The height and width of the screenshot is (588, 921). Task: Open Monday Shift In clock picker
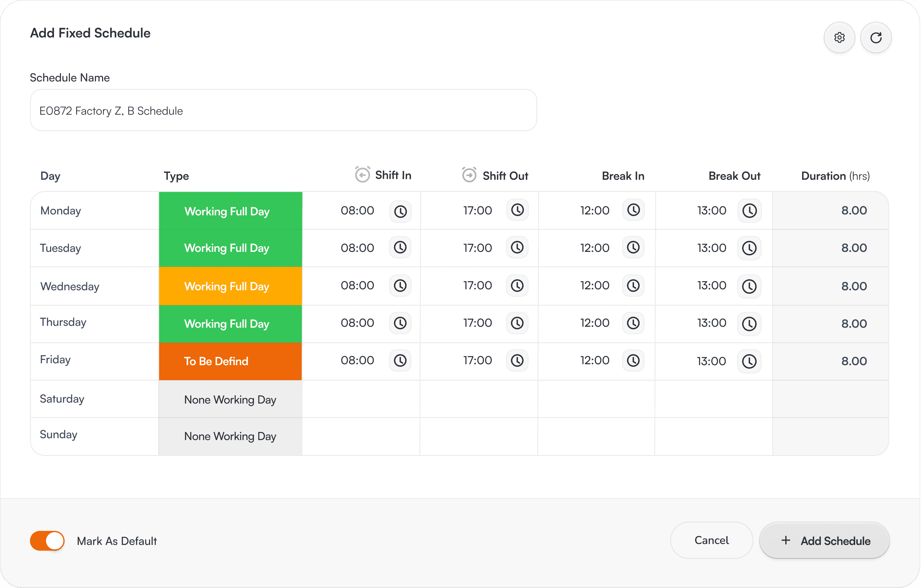pos(400,211)
